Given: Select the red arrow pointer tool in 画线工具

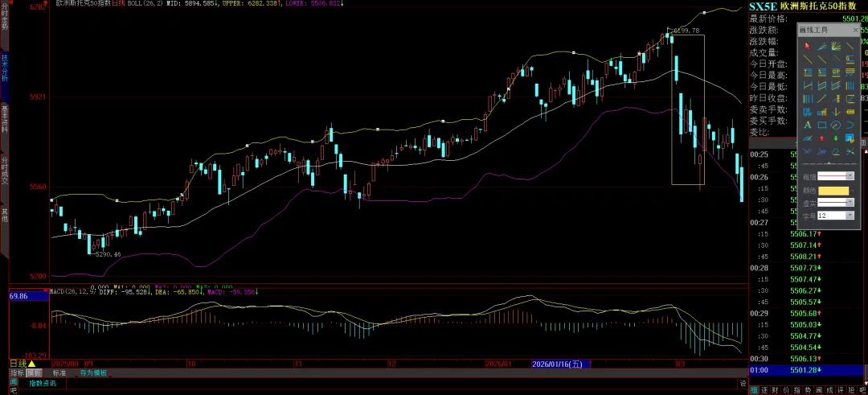Looking at the screenshot, I should (x=808, y=46).
